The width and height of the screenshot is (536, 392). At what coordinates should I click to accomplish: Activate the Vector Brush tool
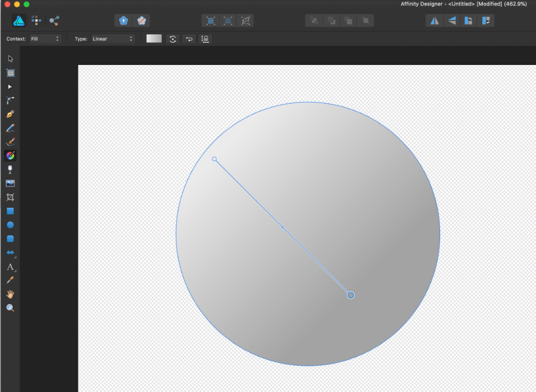pos(10,142)
